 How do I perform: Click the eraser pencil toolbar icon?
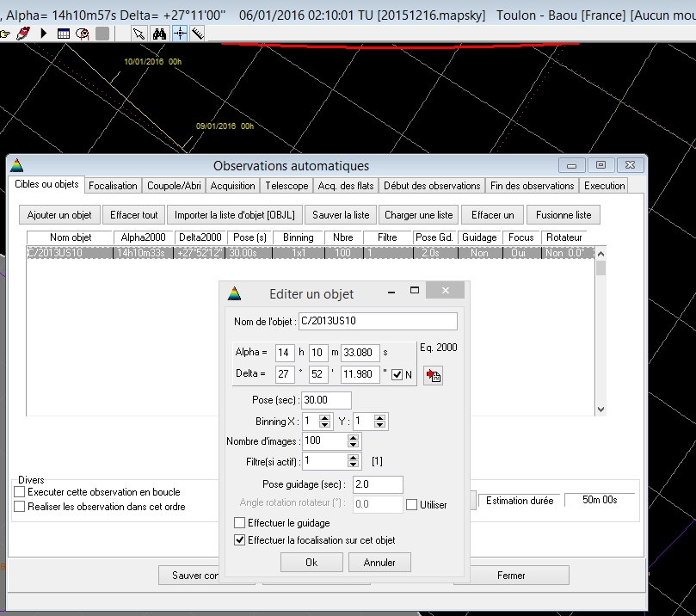24,34
